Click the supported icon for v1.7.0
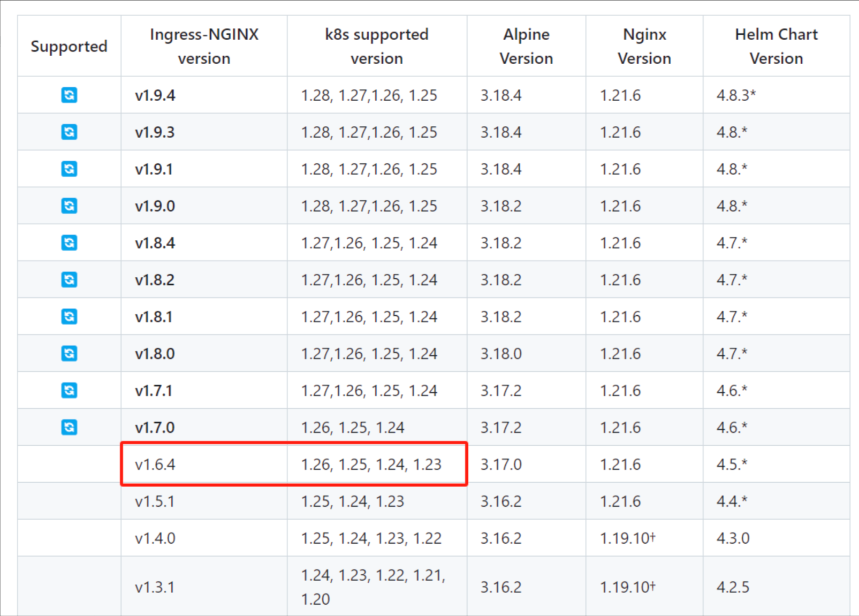This screenshot has width=859, height=616. click(x=69, y=428)
